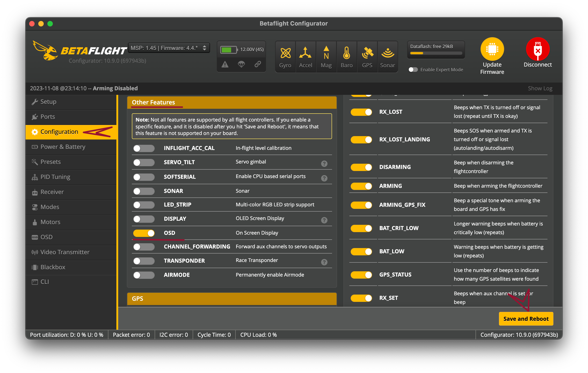Disable DISARMING beeper toggle
Image resolution: width=588 pixels, height=373 pixels.
pyautogui.click(x=361, y=167)
